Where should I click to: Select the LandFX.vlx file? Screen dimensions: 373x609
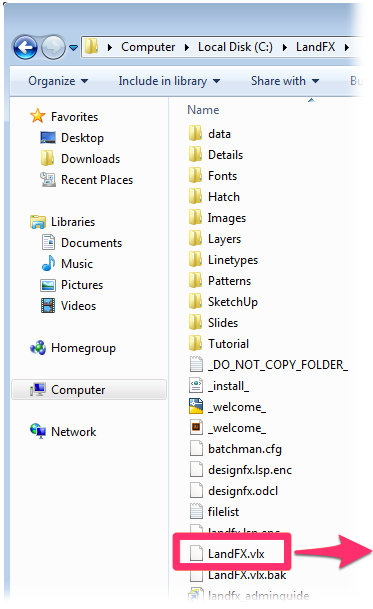click(236, 553)
